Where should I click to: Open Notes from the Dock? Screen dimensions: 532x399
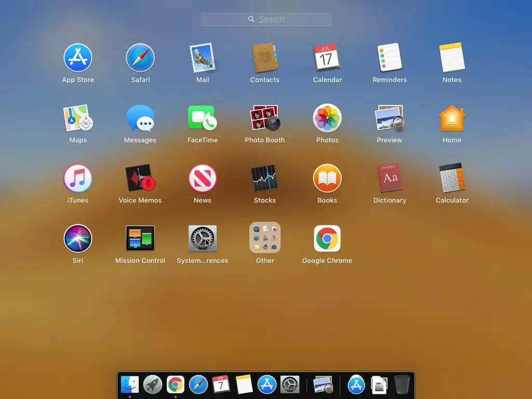244,384
